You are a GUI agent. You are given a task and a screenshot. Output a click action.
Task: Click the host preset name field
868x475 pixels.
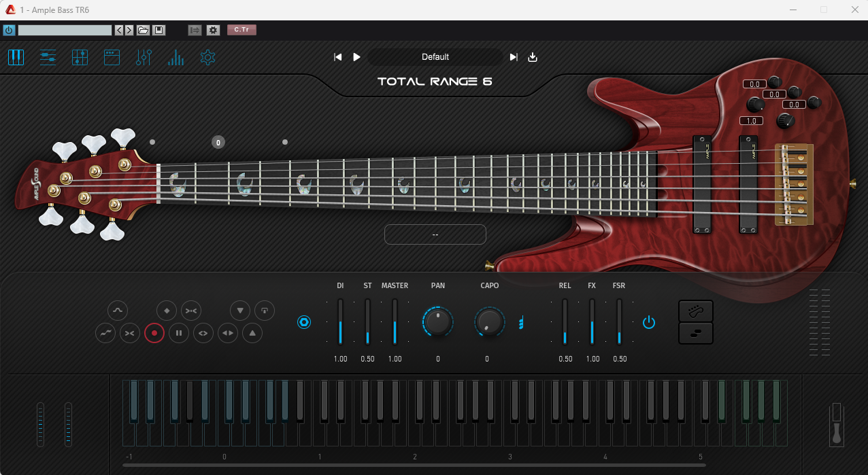65,30
